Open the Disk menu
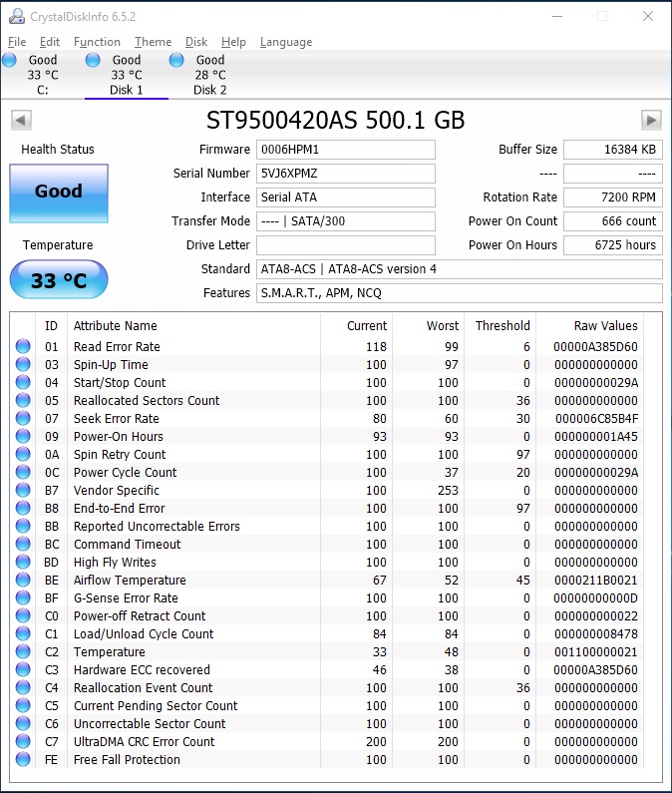This screenshot has height=793, width=672. pyautogui.click(x=196, y=42)
